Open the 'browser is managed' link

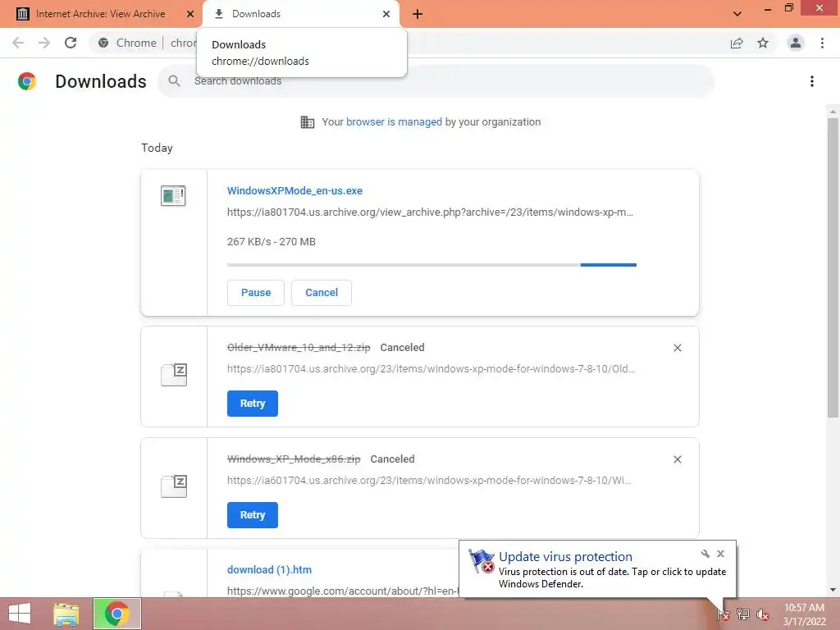394,122
